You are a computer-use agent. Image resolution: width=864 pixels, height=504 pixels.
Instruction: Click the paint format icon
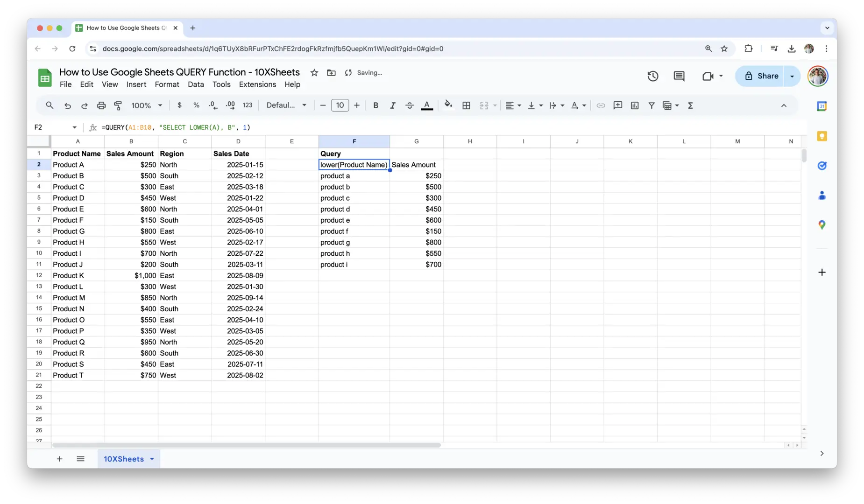click(118, 105)
